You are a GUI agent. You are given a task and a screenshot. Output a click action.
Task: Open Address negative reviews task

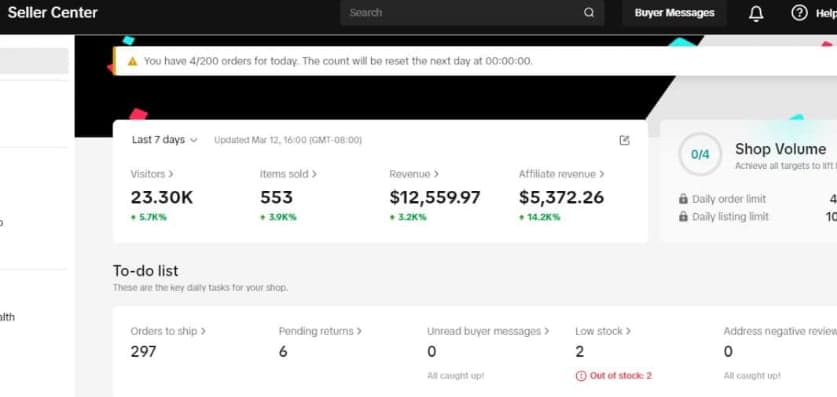(x=780, y=331)
